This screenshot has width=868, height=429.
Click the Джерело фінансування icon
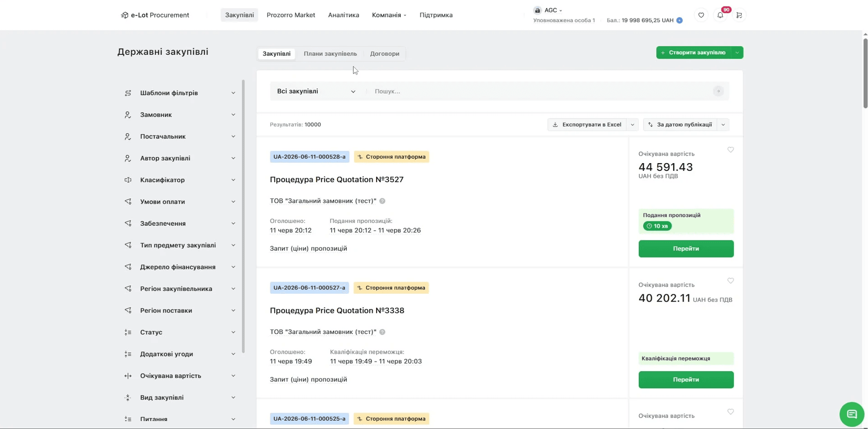(128, 267)
